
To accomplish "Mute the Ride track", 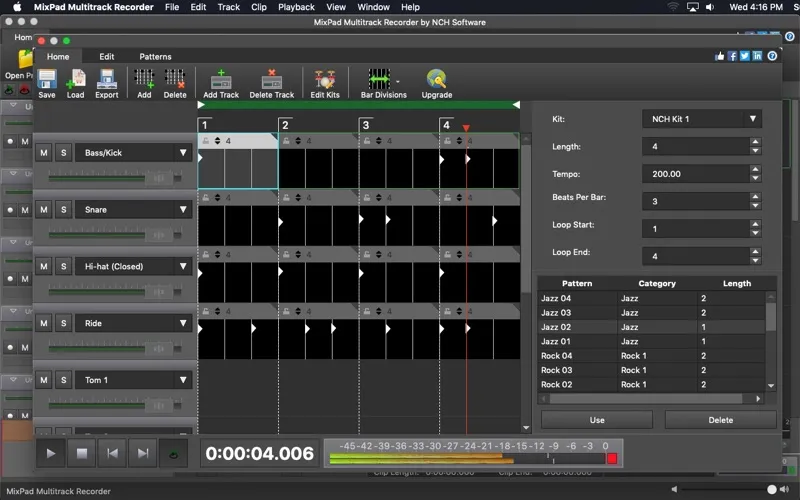I will pyautogui.click(x=44, y=323).
